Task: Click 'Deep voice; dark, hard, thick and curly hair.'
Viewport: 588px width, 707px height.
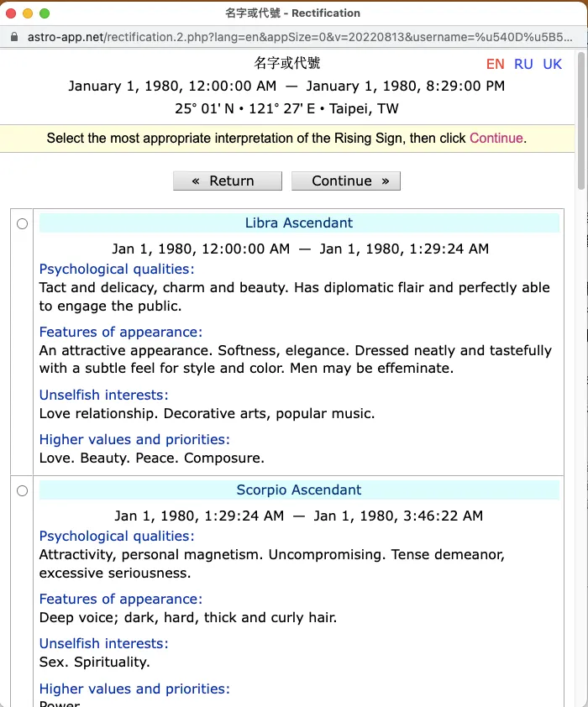Action: point(188,618)
